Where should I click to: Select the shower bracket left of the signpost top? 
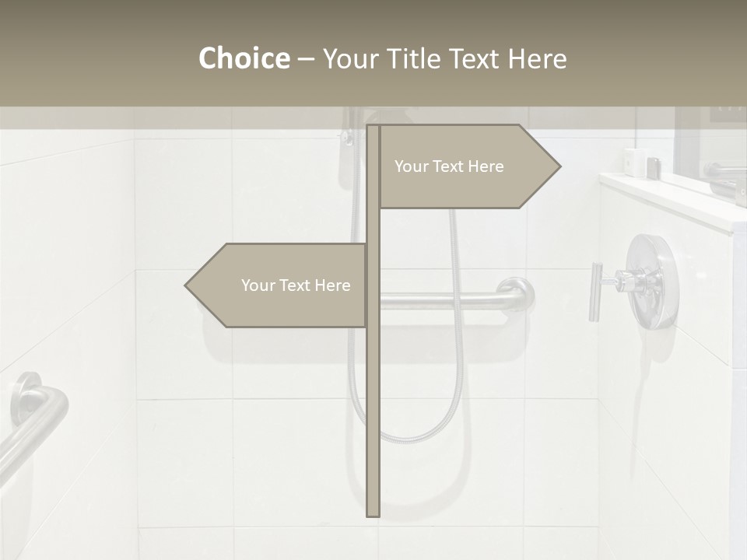click(348, 136)
